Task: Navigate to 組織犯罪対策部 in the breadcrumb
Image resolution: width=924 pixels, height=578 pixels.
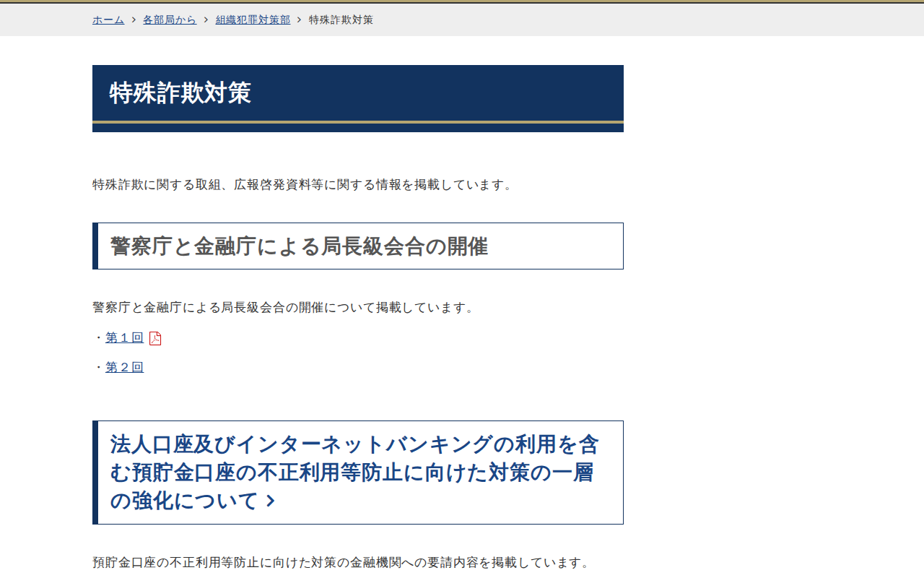Action: (253, 20)
